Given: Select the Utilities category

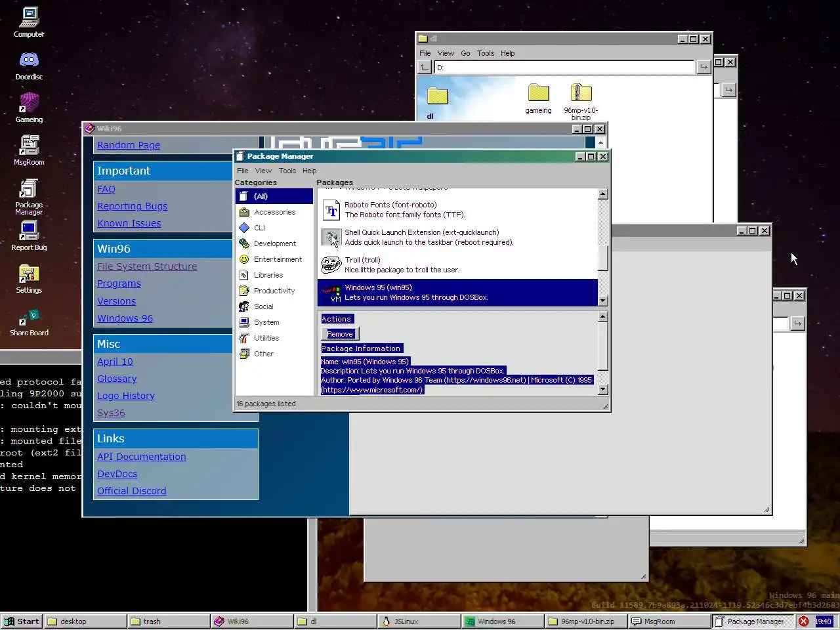Looking at the screenshot, I should point(274,338).
